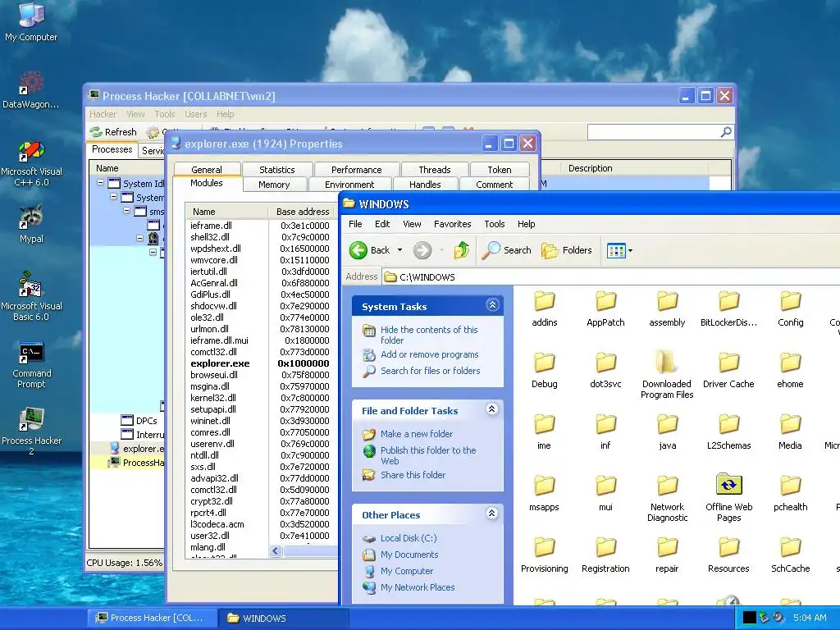Screen dimensions: 840x630
Task: Switch to the Statistics tab
Action: pyautogui.click(x=277, y=169)
